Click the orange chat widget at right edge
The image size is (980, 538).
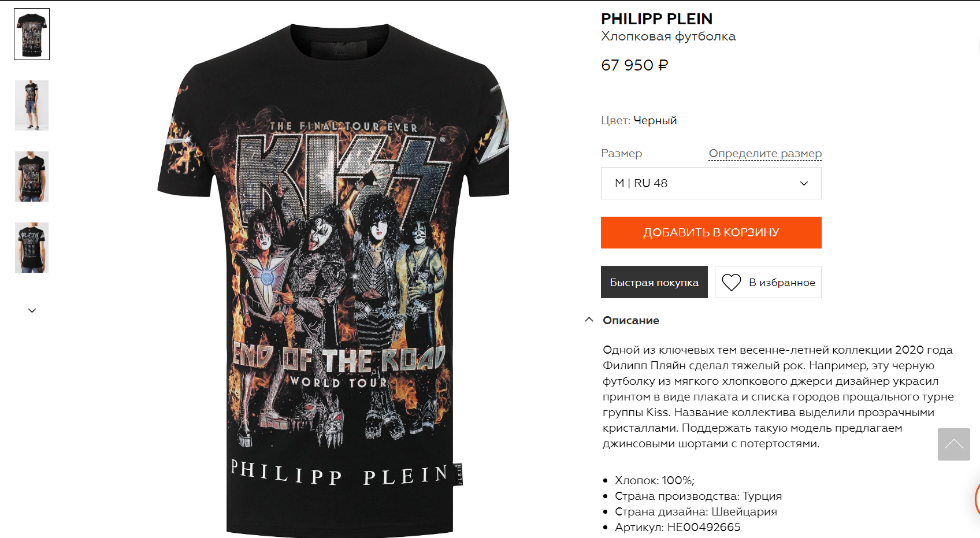(x=977, y=499)
